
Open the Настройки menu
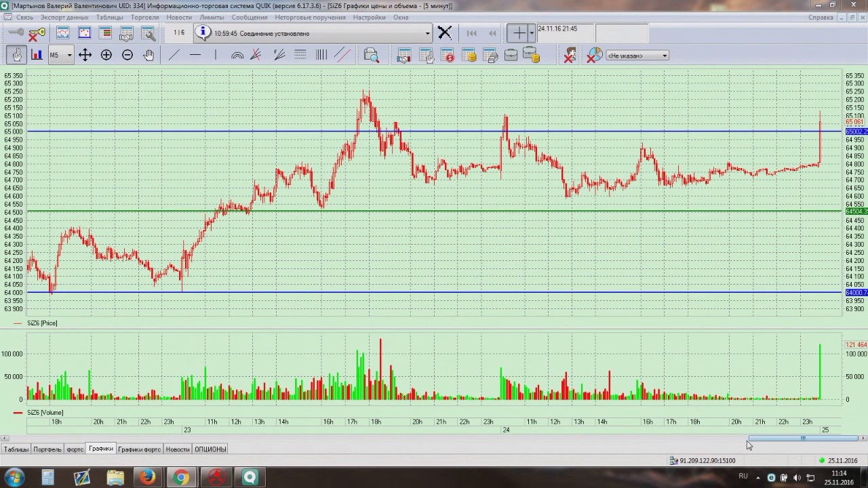[x=369, y=17]
